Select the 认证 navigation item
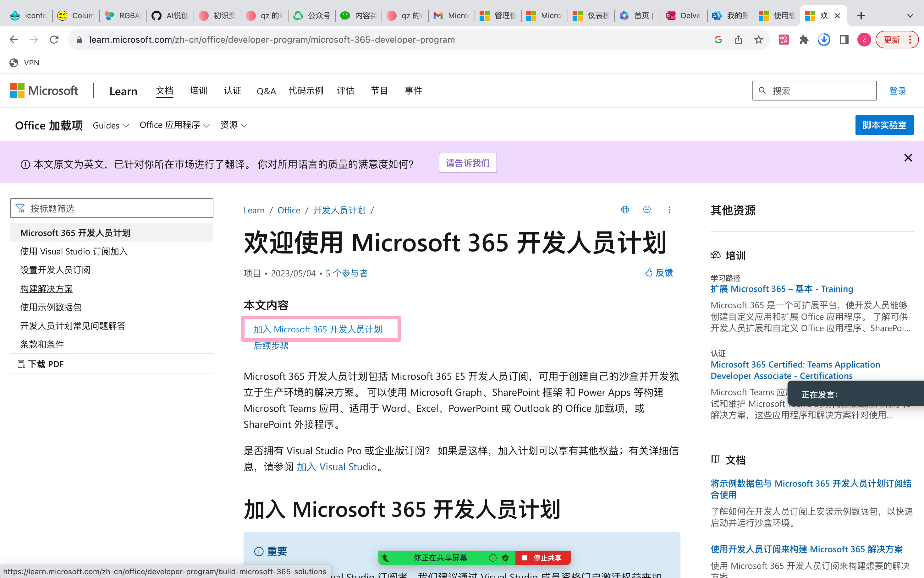 [x=233, y=90]
